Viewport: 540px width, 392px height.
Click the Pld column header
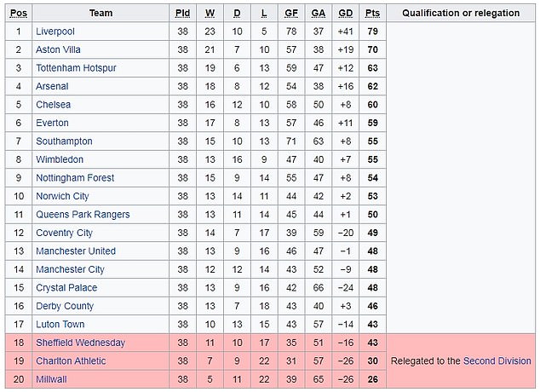point(182,13)
